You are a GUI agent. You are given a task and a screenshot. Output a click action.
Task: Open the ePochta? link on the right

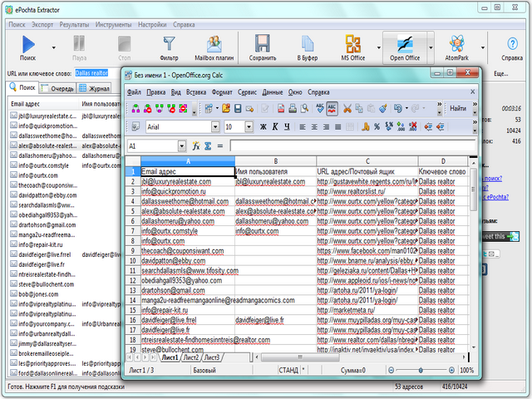point(495,197)
